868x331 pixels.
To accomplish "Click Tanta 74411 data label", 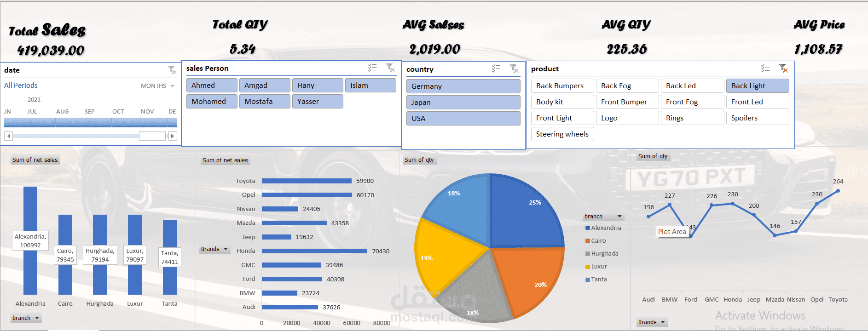I will 169,257.
